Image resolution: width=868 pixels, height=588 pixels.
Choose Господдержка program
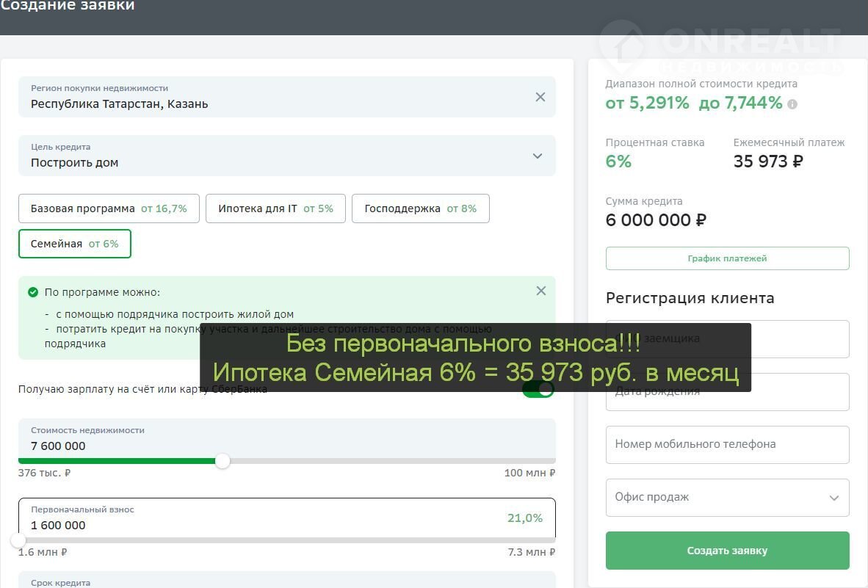420,208
